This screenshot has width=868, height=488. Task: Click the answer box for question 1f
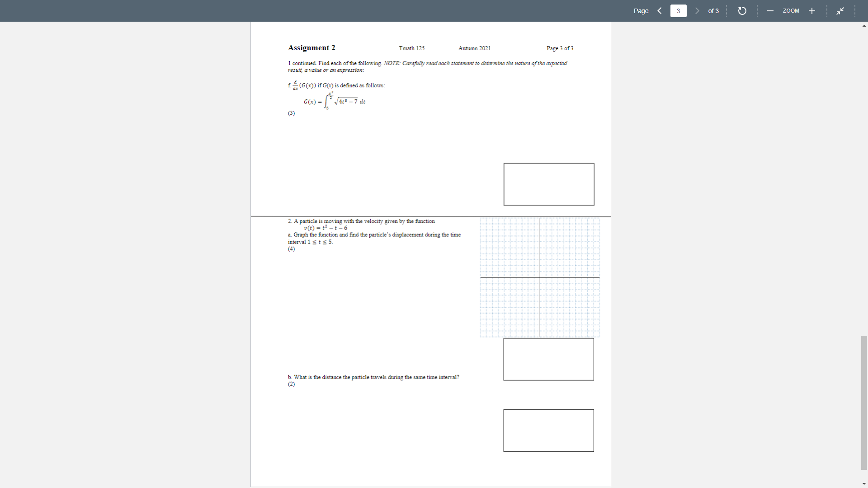[x=548, y=184]
